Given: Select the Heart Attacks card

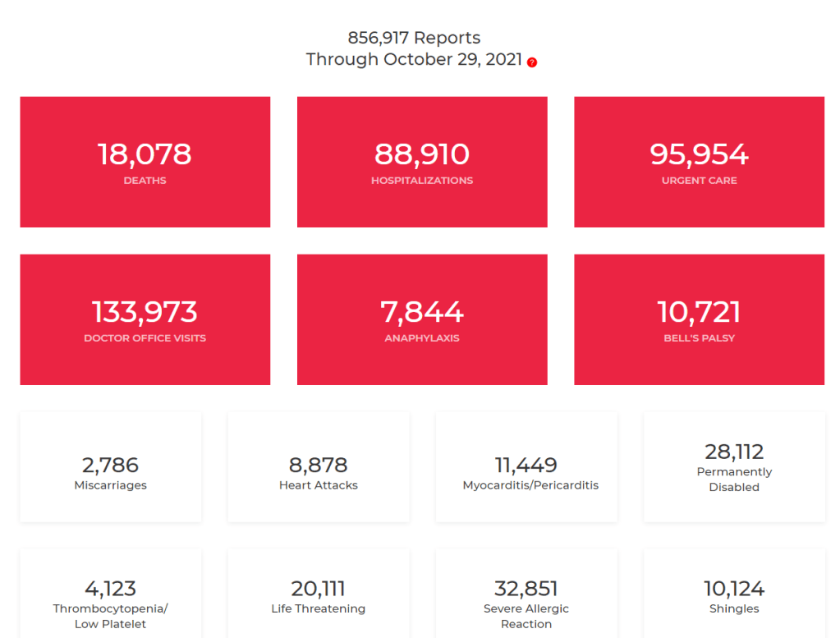Looking at the screenshot, I should (318, 467).
